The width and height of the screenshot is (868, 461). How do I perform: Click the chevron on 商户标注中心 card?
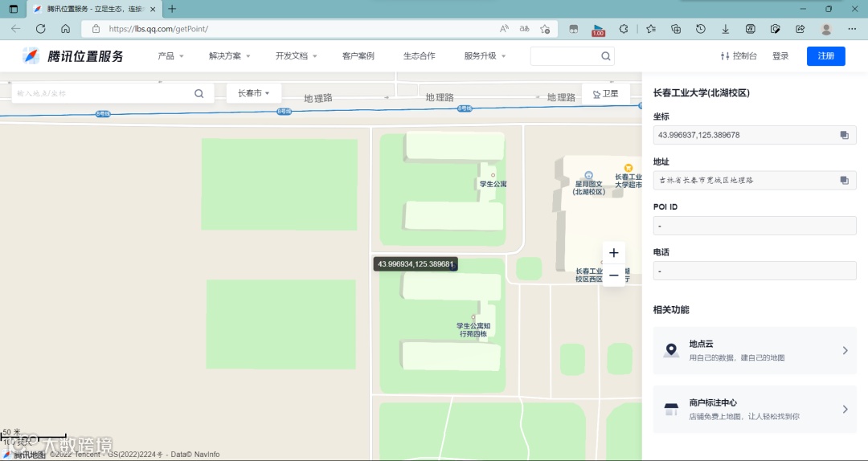click(845, 409)
